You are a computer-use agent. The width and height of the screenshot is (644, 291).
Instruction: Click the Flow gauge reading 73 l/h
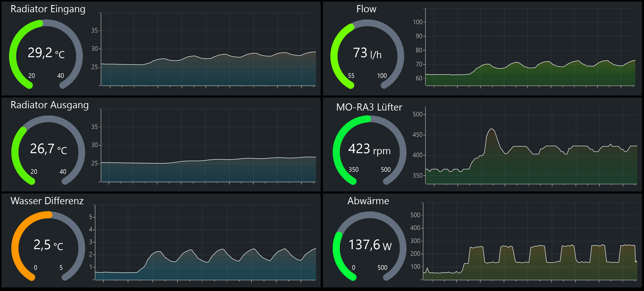pyautogui.click(x=367, y=53)
